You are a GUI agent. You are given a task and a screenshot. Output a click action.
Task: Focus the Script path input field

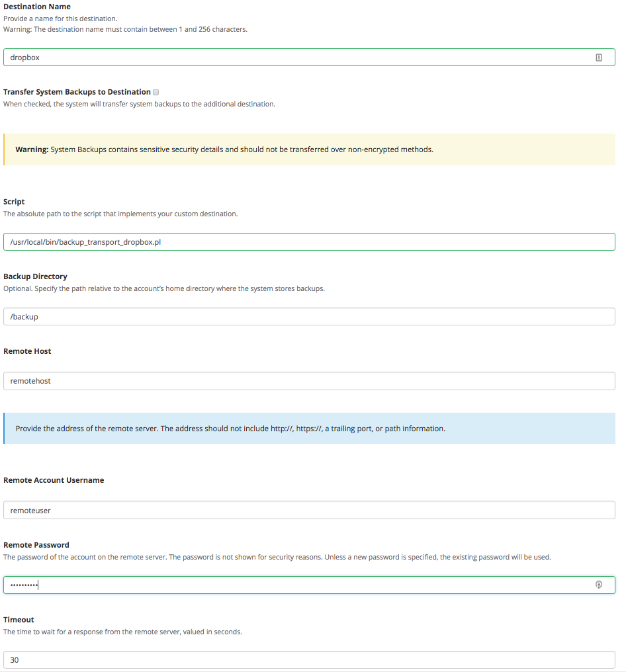pyautogui.click(x=309, y=242)
